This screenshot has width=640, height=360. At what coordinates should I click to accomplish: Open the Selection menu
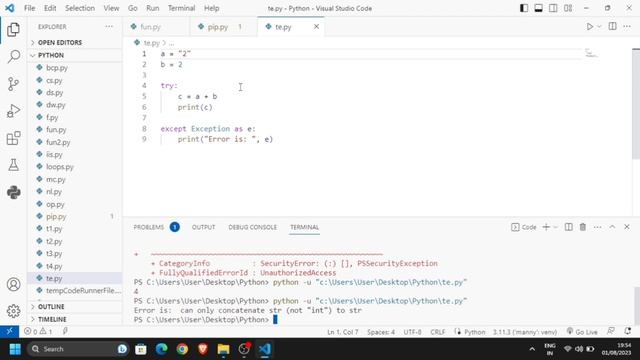click(x=80, y=8)
